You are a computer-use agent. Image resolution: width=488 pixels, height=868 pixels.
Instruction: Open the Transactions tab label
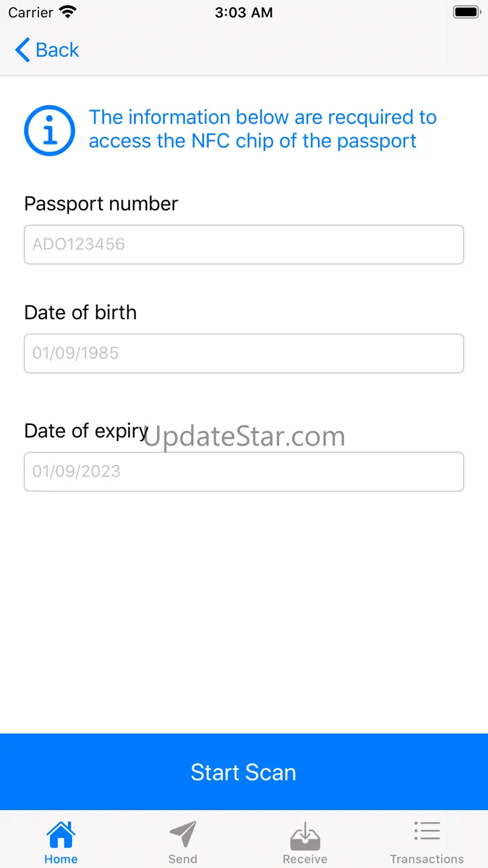coord(427,859)
